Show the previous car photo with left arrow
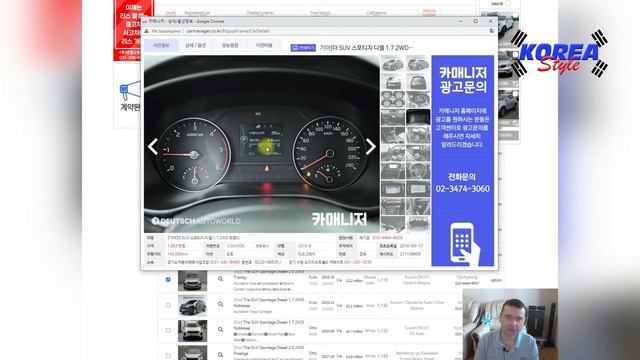 click(x=153, y=147)
